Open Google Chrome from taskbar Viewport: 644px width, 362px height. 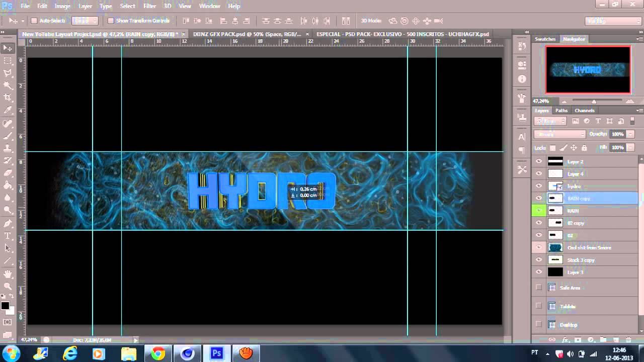[158, 354]
